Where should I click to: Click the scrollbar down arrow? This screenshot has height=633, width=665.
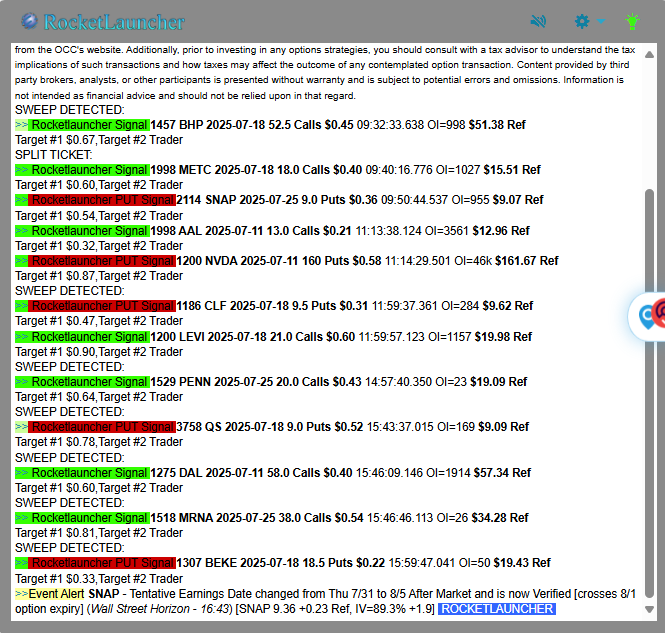click(x=649, y=609)
